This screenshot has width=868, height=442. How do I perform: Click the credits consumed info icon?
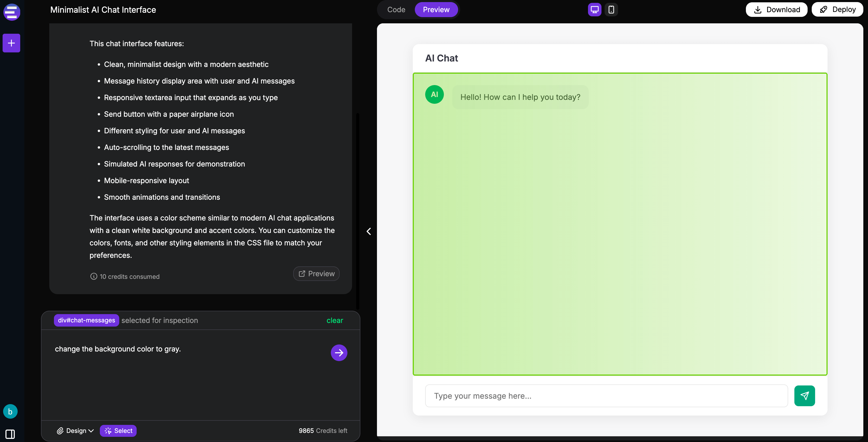tap(94, 277)
